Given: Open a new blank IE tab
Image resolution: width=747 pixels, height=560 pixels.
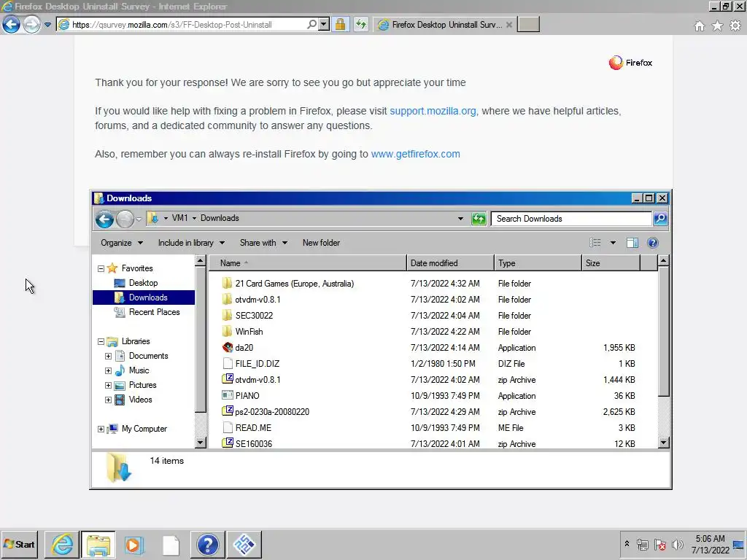Looking at the screenshot, I should tap(528, 24).
